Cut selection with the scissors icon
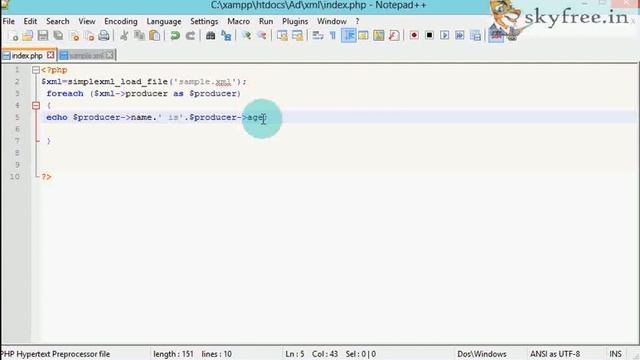 pos(124,36)
